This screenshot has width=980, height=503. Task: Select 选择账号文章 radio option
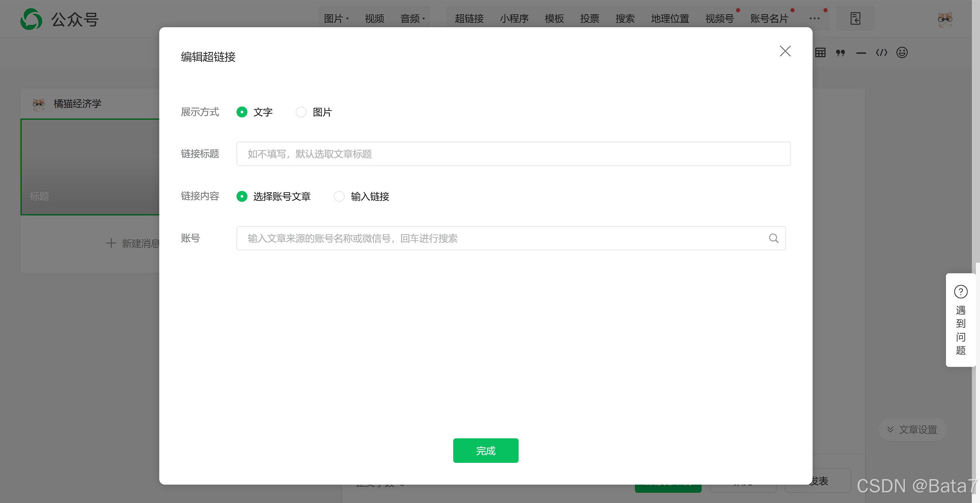tap(242, 196)
